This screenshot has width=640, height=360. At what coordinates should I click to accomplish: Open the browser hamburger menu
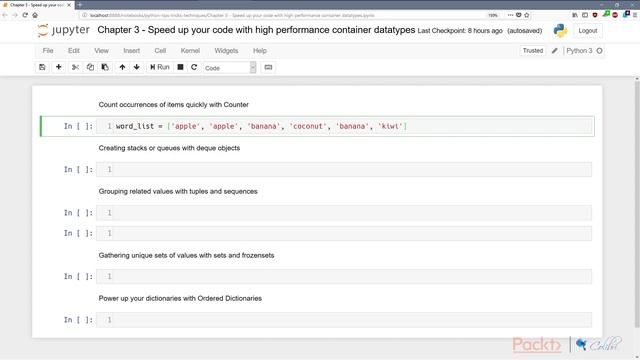click(635, 15)
